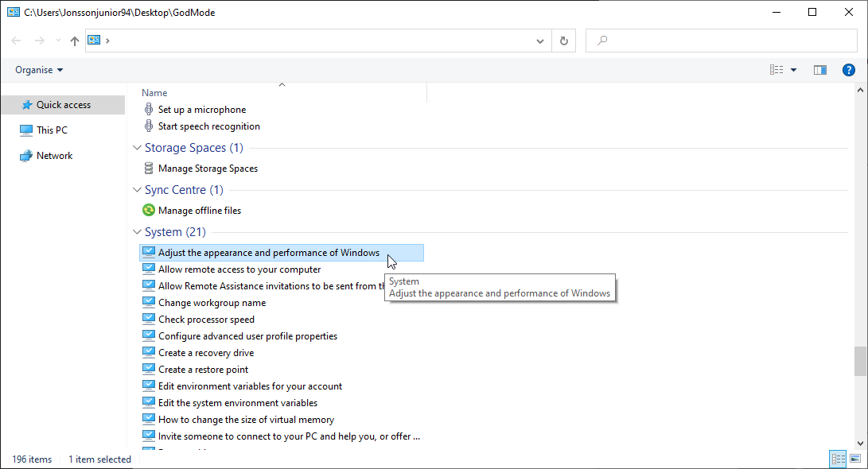Toggle the preview pane icon in the toolbar
This screenshot has height=469, width=868.
tap(819, 69)
